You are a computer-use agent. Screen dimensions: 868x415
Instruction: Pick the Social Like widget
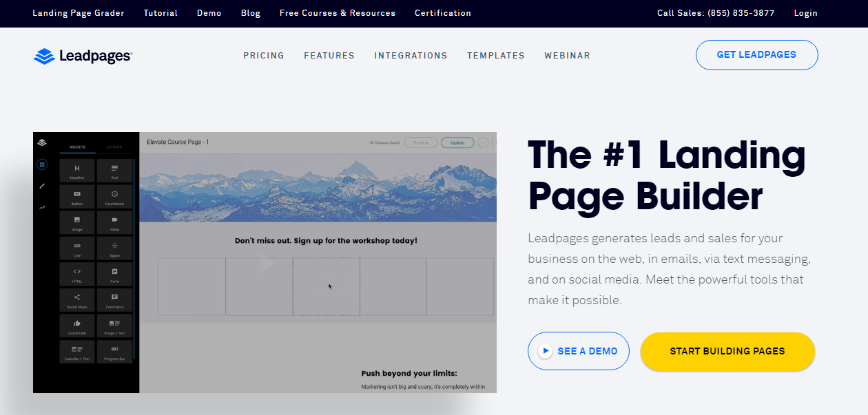pos(77,326)
